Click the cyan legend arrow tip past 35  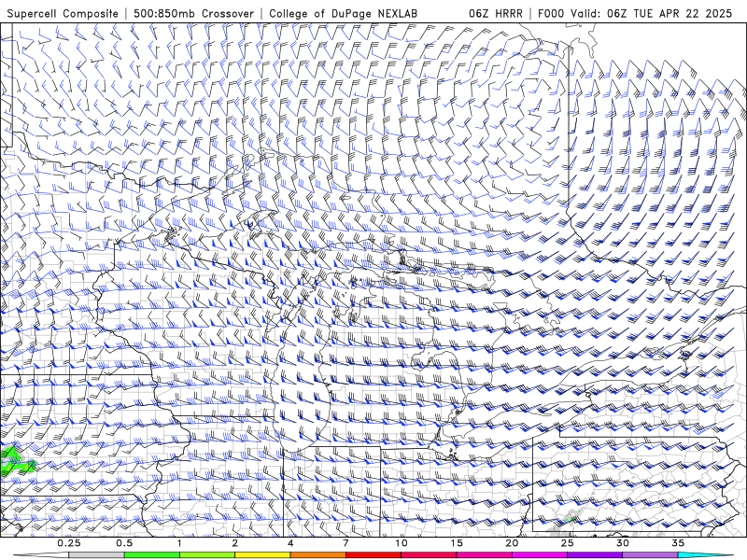tap(707, 555)
